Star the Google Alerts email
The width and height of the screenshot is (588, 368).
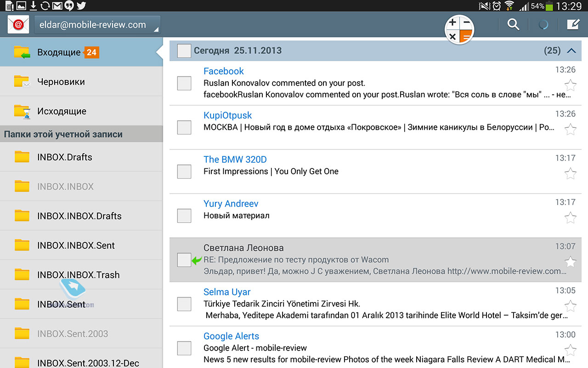570,350
